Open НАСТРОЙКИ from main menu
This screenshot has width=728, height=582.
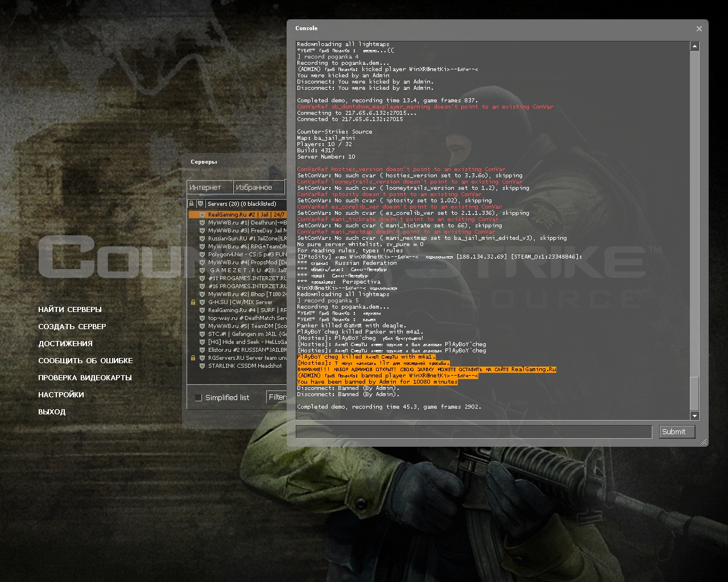coord(61,395)
